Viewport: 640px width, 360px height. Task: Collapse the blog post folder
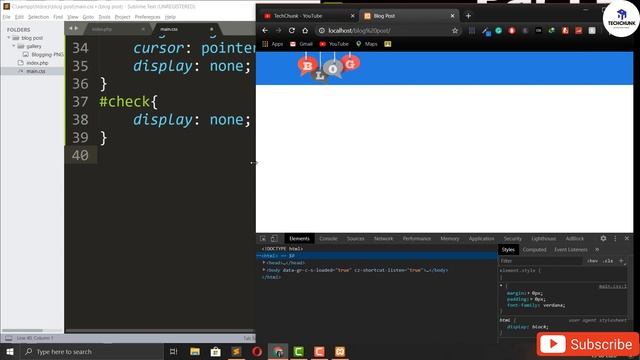[9, 38]
